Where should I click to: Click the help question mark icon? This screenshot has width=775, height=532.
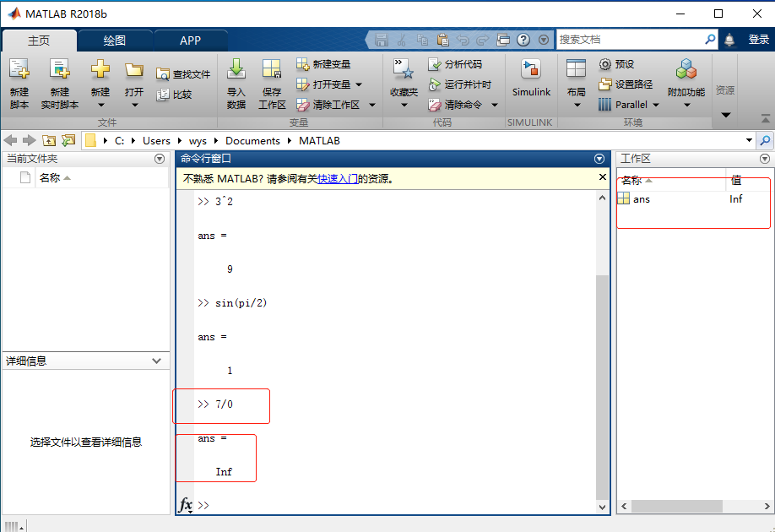click(x=523, y=40)
